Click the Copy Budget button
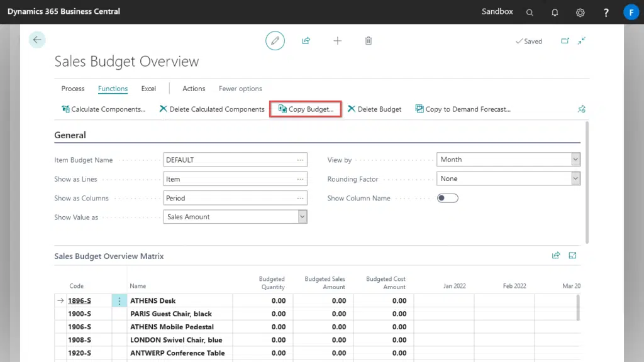Screen dimensions: 644x362 [306, 109]
